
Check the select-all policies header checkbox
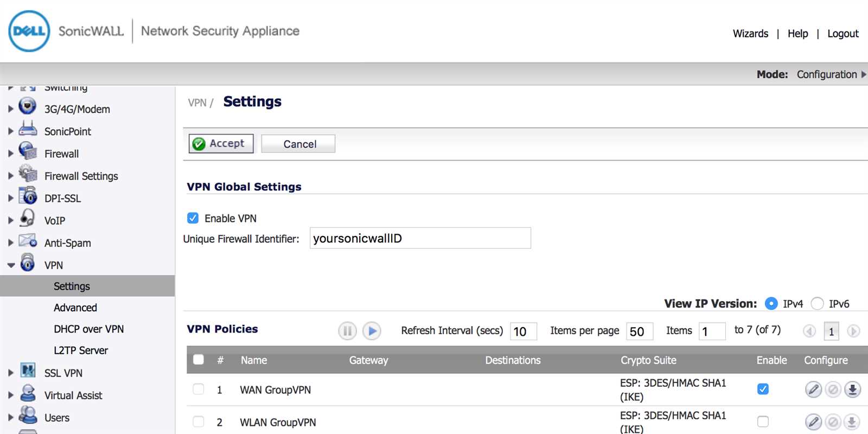[x=199, y=360]
